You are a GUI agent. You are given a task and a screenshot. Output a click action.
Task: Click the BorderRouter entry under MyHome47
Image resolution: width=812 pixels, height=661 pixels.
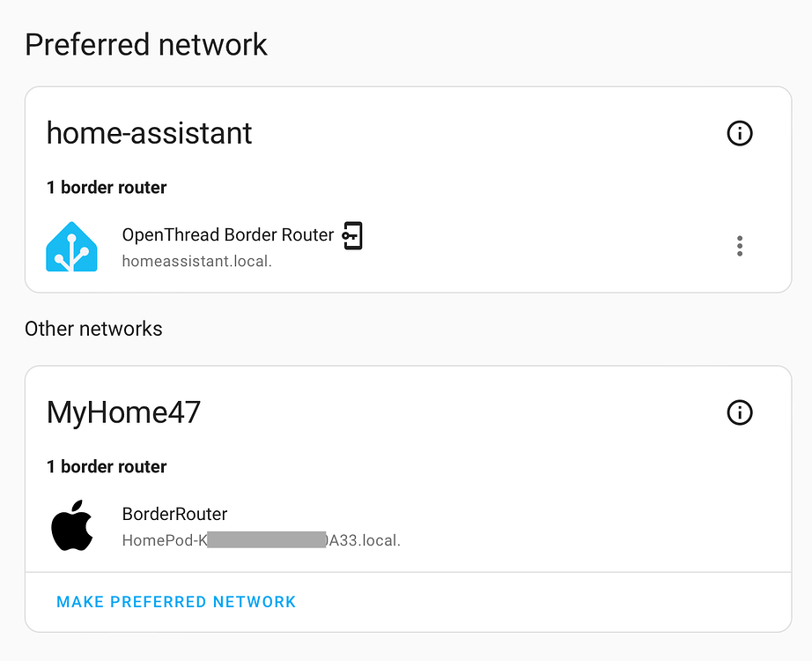click(x=173, y=514)
